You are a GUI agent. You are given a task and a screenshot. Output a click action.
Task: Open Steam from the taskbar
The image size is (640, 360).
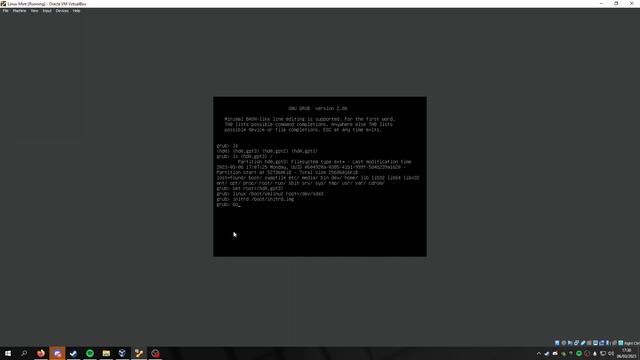pyautogui.click(x=73, y=353)
